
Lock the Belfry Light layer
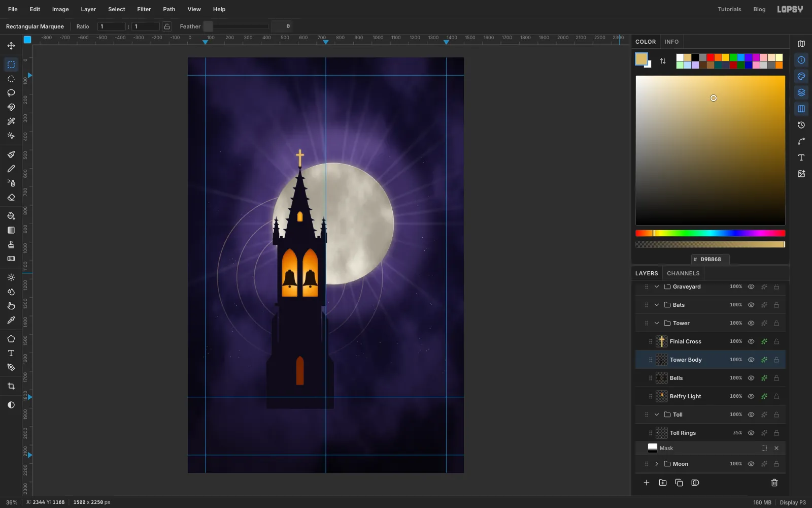point(776,396)
